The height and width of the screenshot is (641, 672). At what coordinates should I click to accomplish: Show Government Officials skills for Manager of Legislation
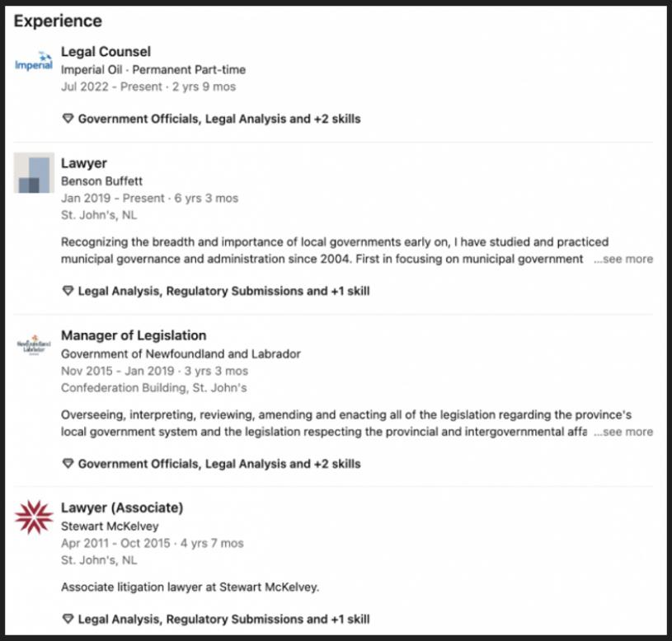click(219, 464)
